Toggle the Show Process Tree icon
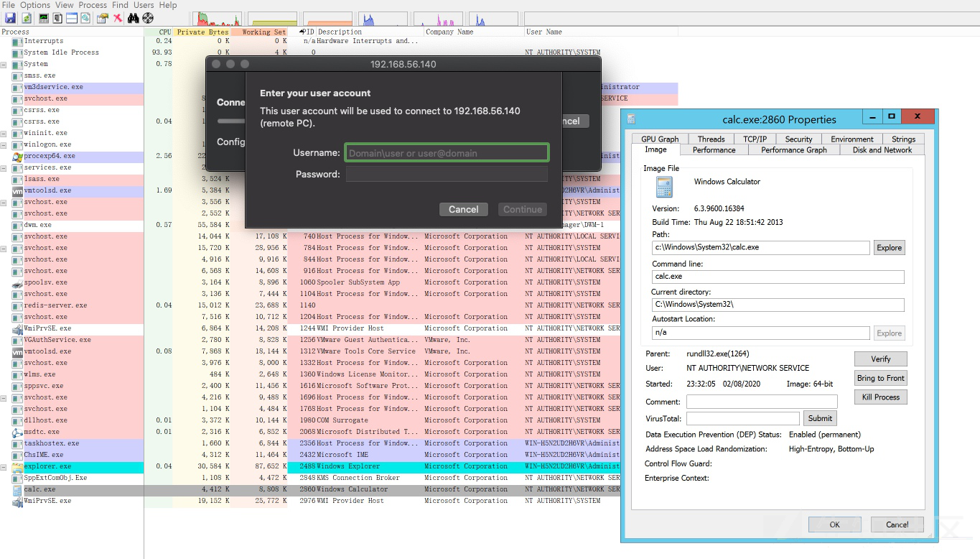The height and width of the screenshot is (559, 980). coord(57,17)
